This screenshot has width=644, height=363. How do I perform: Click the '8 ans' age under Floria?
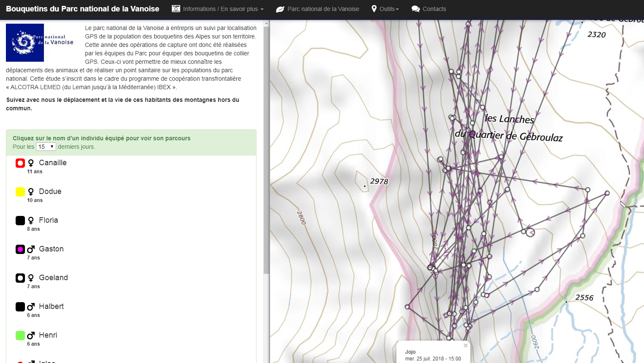pyautogui.click(x=33, y=229)
